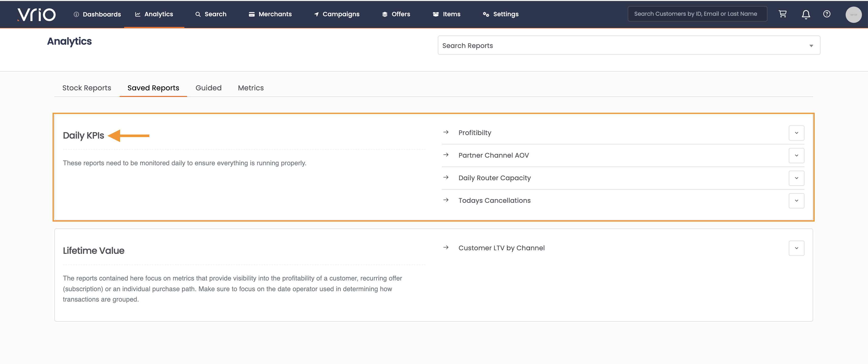Click the arrow icon beside Todays Cancellations

[x=446, y=200]
